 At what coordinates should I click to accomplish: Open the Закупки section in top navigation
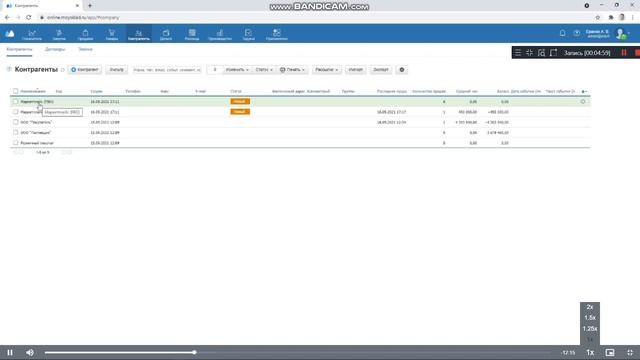tap(59, 34)
